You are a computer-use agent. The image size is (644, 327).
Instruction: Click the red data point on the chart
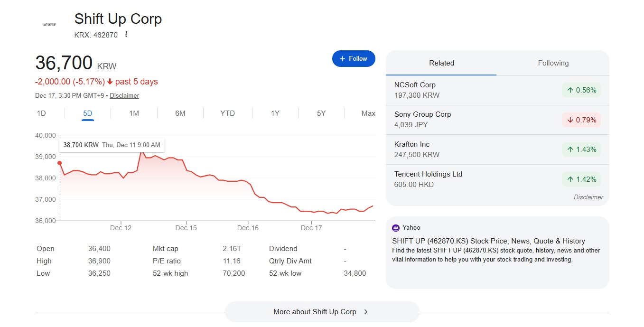[x=59, y=163]
